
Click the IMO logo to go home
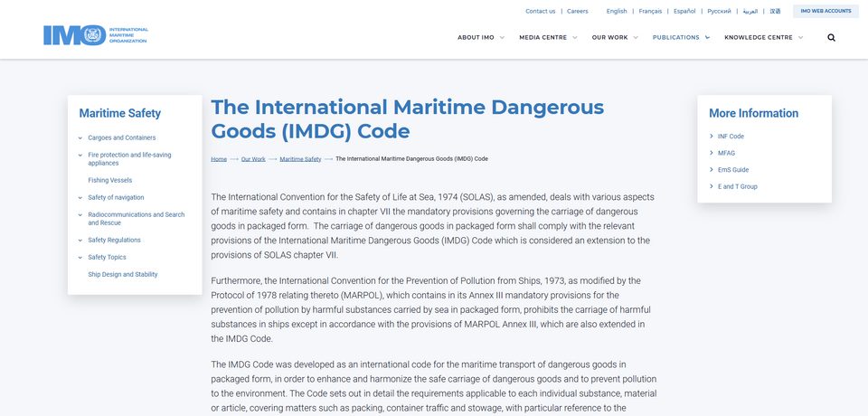(x=96, y=35)
